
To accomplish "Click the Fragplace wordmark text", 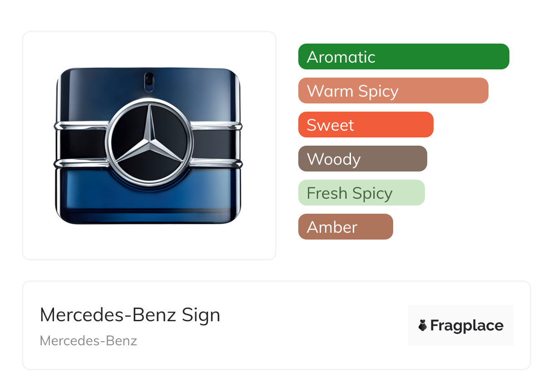I will [467, 325].
